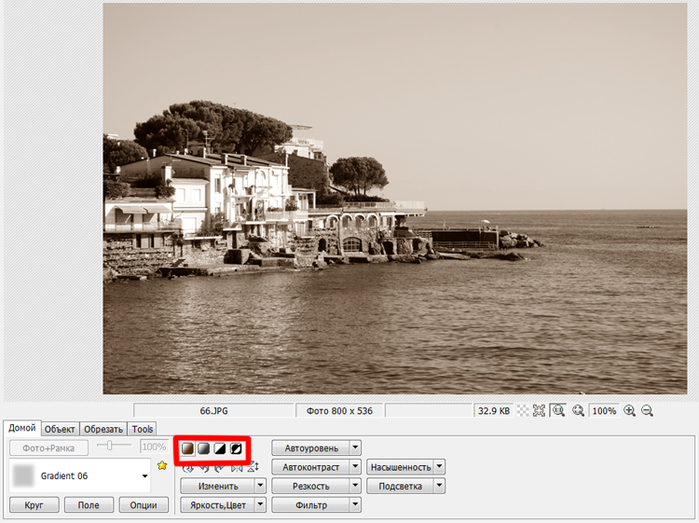Image resolution: width=699 pixels, height=523 pixels.
Task: Click the Gradient 06 gray preview swatch
Action: [x=23, y=476]
